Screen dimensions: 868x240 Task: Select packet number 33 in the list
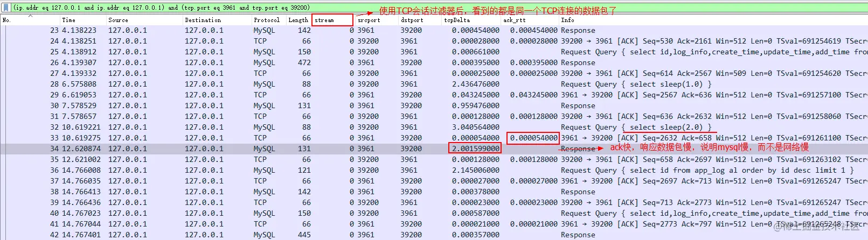click(x=434, y=138)
